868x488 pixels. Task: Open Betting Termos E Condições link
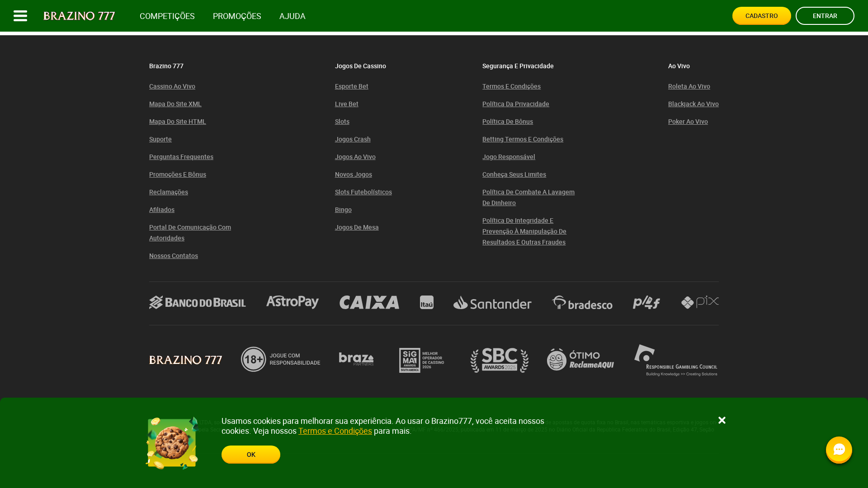[x=523, y=139]
